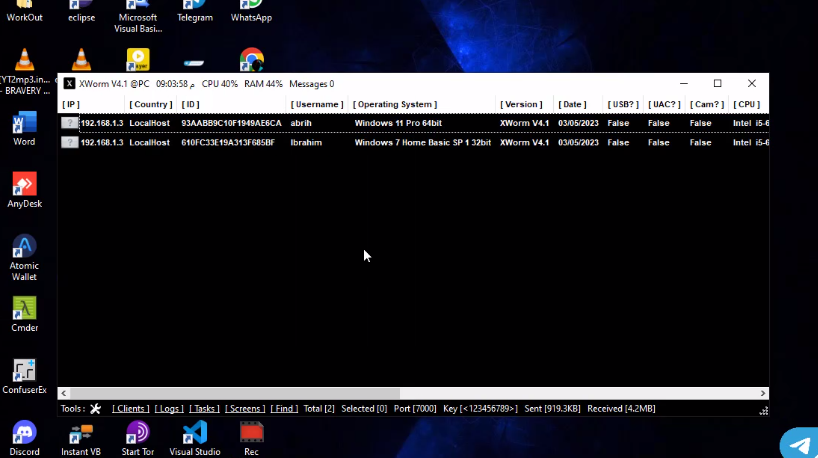818x458 pixels.
Task: Sort by the [ Date ] column header
Action: (572, 104)
